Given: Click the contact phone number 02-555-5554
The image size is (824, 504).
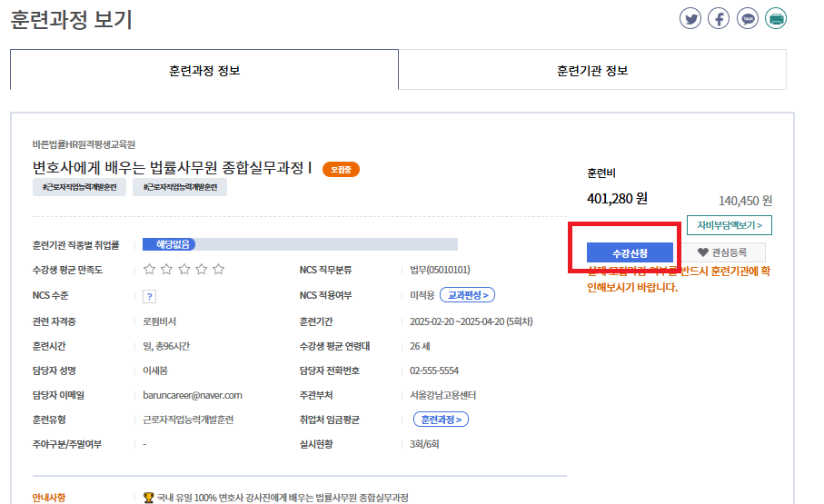Looking at the screenshot, I should click(x=434, y=371).
